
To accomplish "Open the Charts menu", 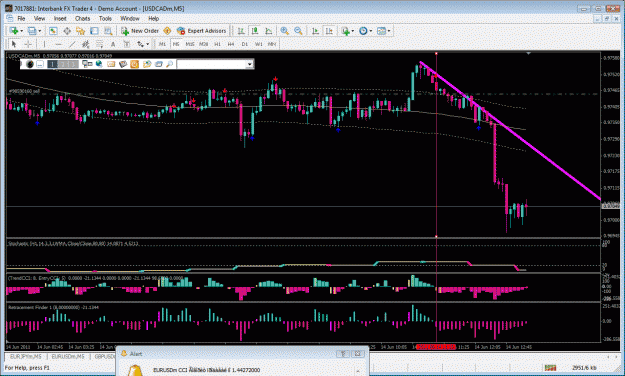I will (x=83, y=18).
